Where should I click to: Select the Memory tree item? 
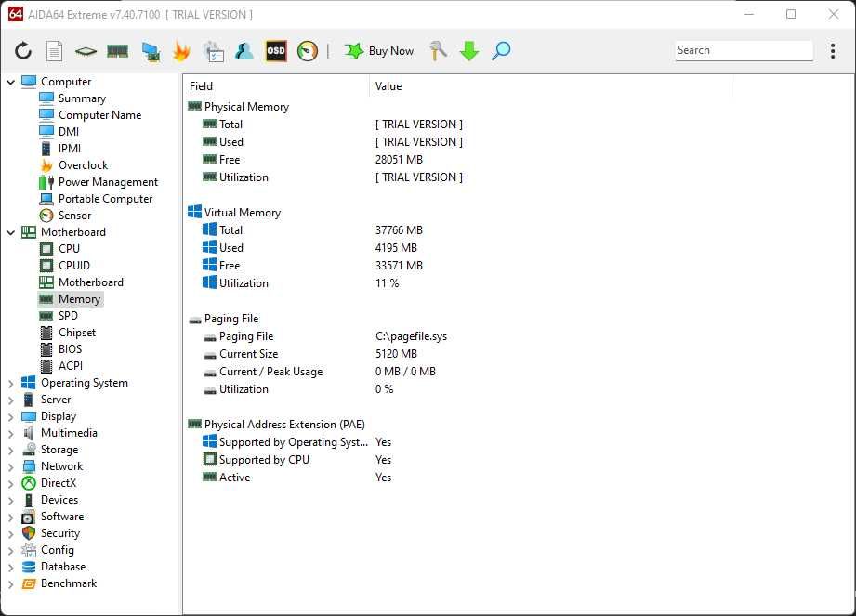tap(79, 299)
